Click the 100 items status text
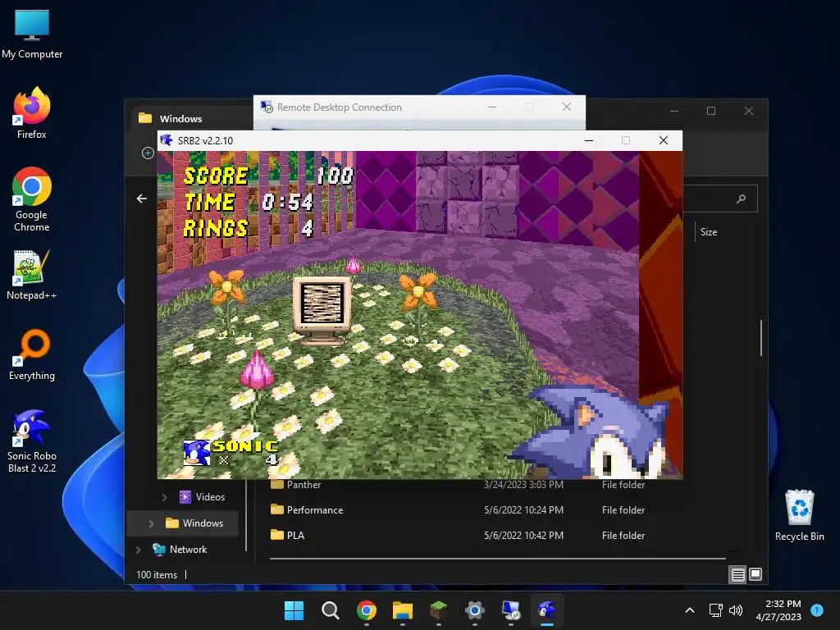The height and width of the screenshot is (630, 840). coord(157,575)
